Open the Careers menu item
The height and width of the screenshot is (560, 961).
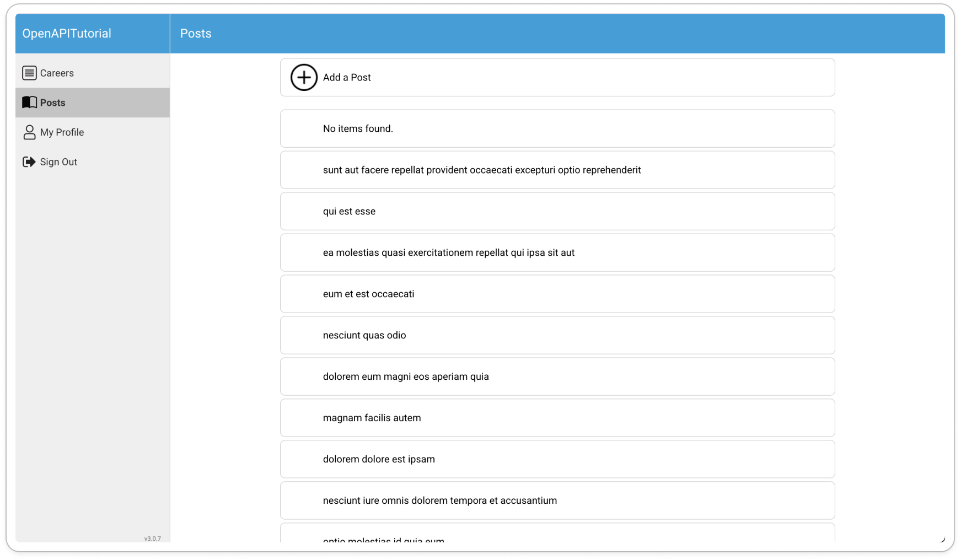tap(57, 73)
